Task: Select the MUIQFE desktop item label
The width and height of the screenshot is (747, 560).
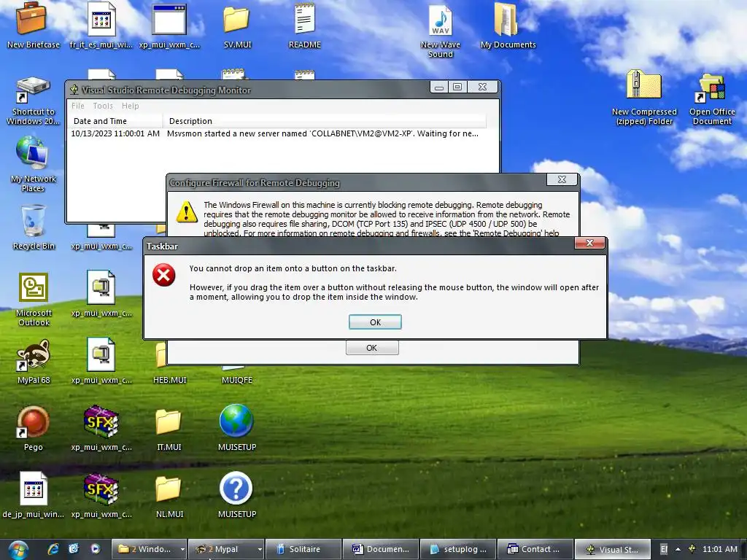Action: click(x=237, y=380)
